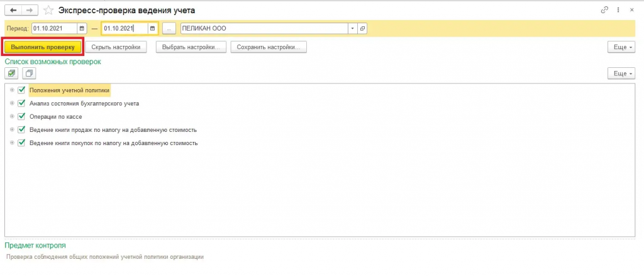The height and width of the screenshot is (277, 644).
Task: Expand Положения учетной политики node
Action: click(x=12, y=90)
